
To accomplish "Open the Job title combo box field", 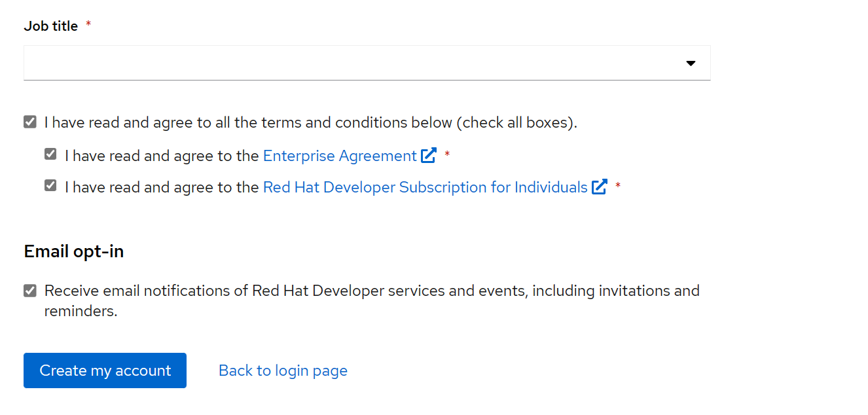I will 353,63.
